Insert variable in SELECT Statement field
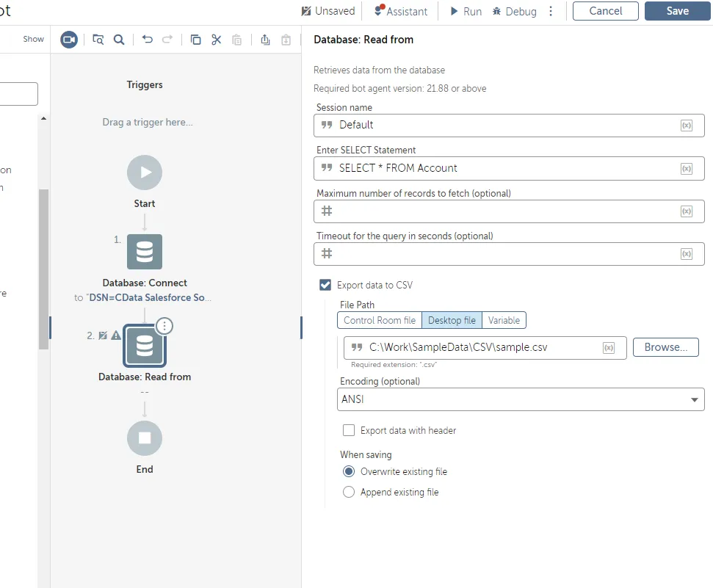Image resolution: width=713 pixels, height=588 pixels. point(686,168)
